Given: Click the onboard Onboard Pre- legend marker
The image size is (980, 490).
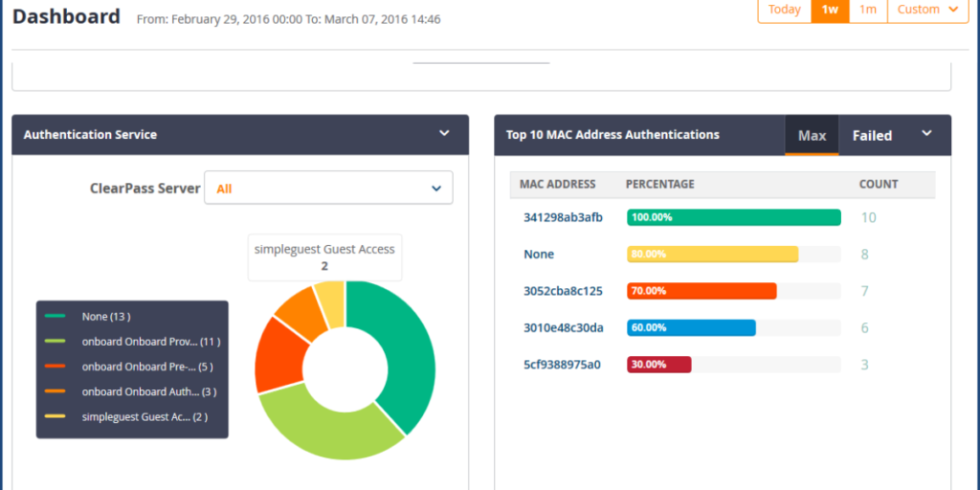Looking at the screenshot, I should point(55,367).
